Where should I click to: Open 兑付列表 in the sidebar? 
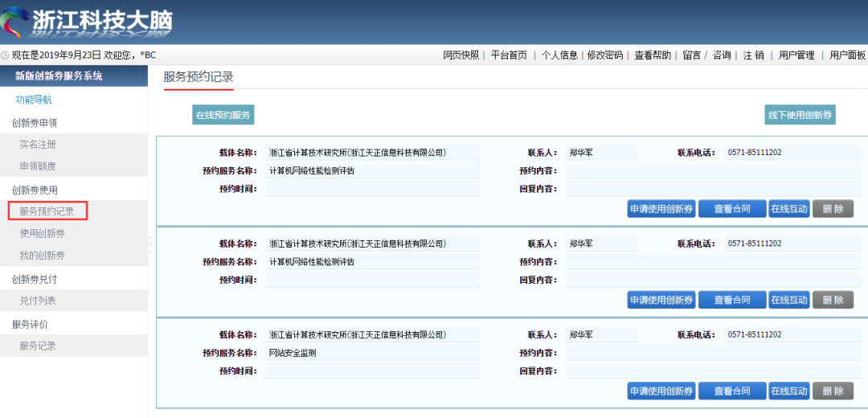(38, 301)
